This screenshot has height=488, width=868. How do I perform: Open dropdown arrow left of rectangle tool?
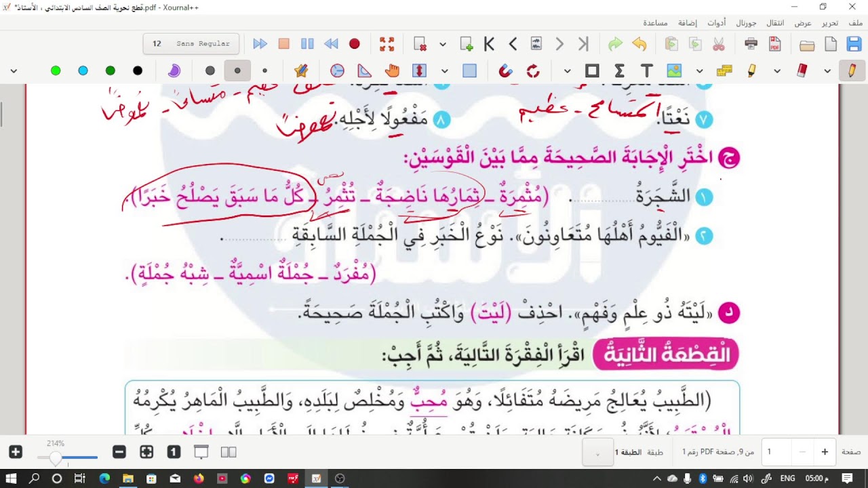coord(567,70)
